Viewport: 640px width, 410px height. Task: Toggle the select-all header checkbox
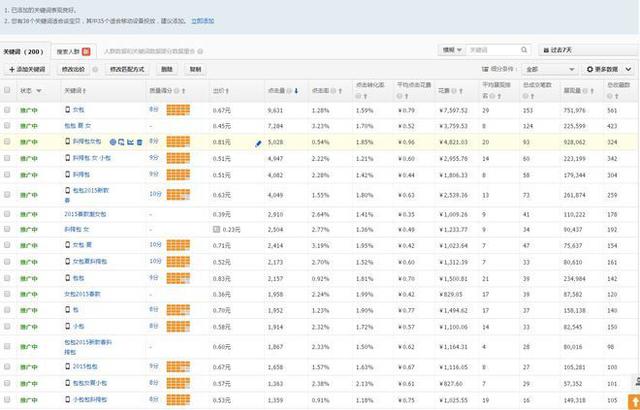[7, 90]
